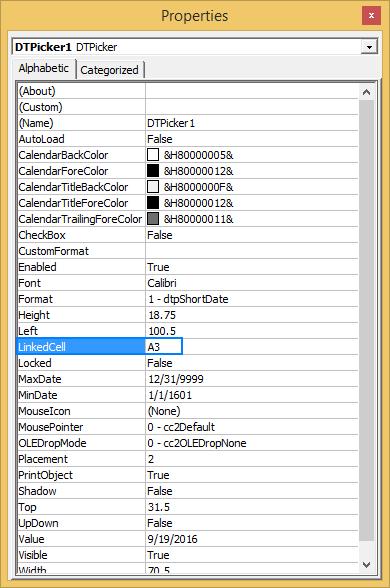Click the empty CustomFormat value field
Viewport: 390px width, 588px height.
click(x=252, y=251)
